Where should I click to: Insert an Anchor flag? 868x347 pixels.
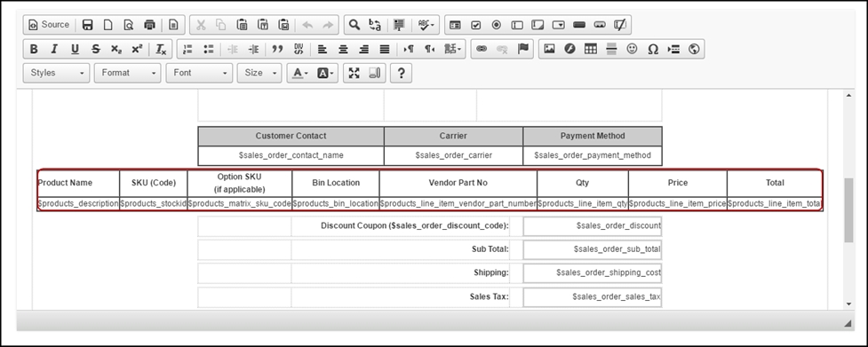click(523, 49)
